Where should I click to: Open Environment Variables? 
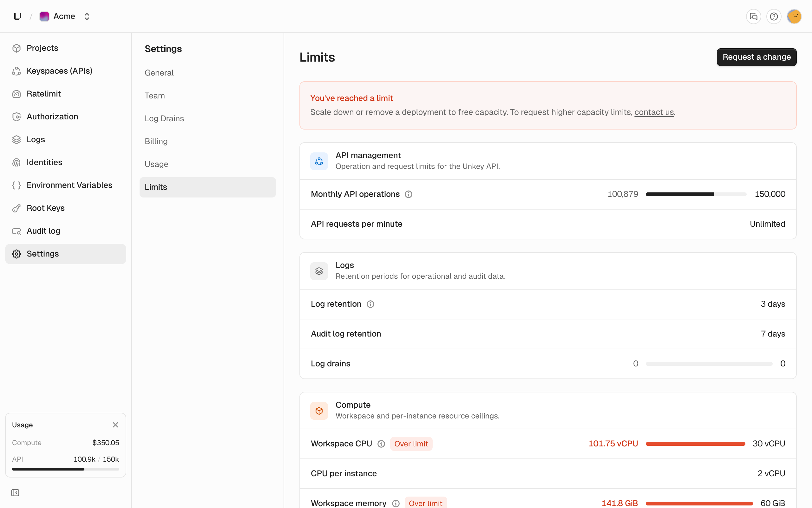pos(65,185)
